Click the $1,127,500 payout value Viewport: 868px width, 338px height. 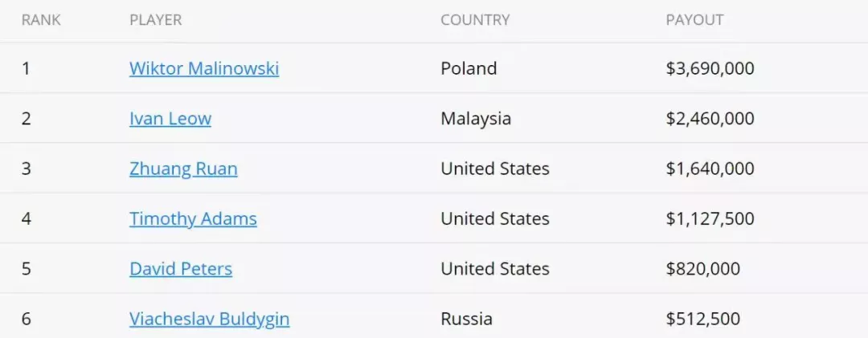710,218
